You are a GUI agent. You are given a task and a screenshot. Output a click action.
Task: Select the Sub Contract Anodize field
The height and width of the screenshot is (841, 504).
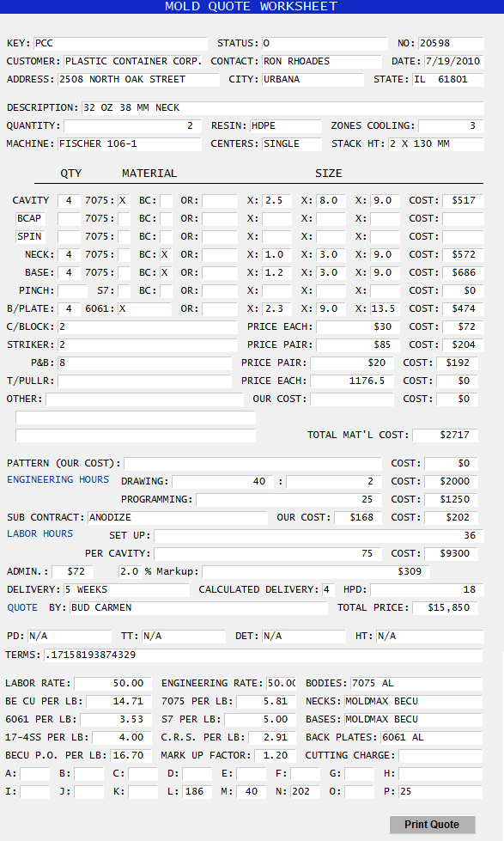[178, 518]
